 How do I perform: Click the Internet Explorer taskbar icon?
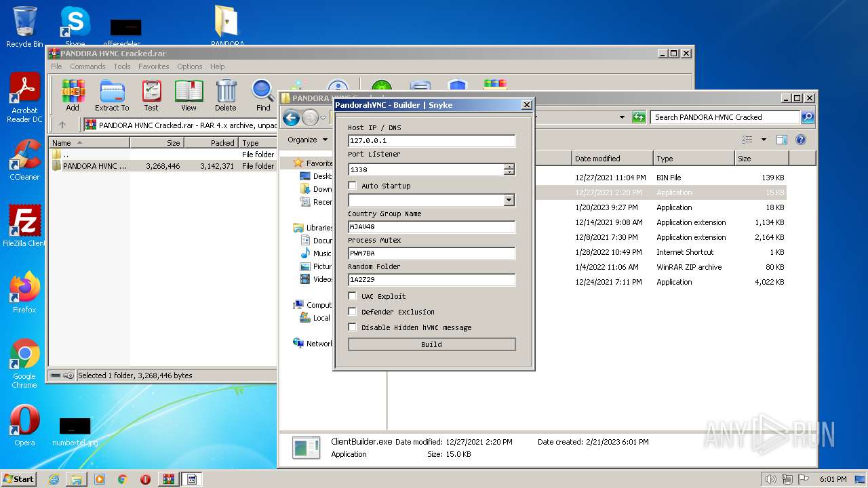tap(54, 479)
